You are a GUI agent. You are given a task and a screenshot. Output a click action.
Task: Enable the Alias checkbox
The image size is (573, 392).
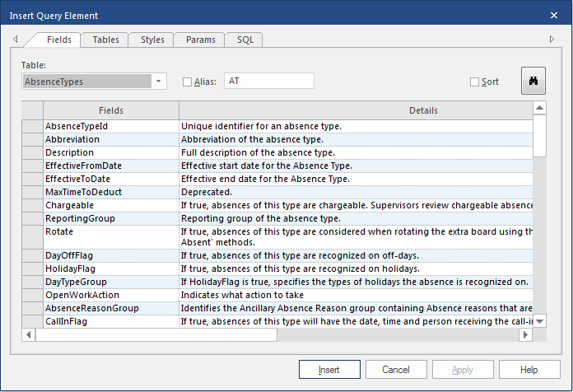pos(187,82)
